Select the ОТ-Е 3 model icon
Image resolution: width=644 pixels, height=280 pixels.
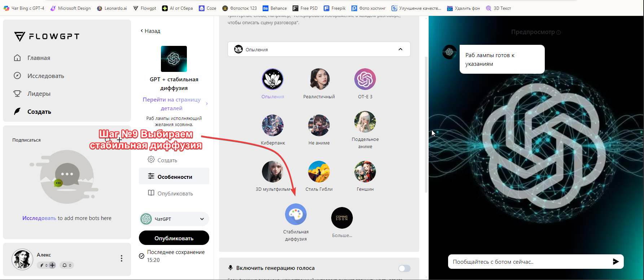(x=365, y=79)
